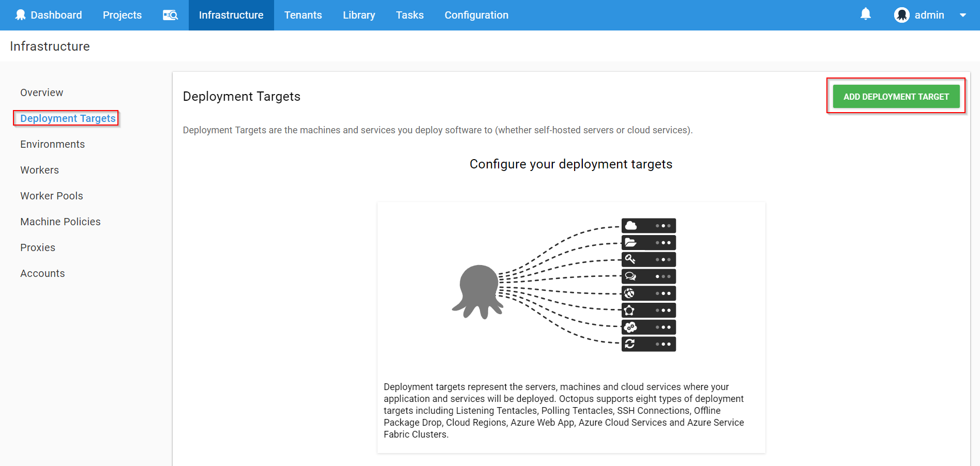The width and height of the screenshot is (980, 466).
Task: Click the Infrastructure page title
Action: point(50,46)
